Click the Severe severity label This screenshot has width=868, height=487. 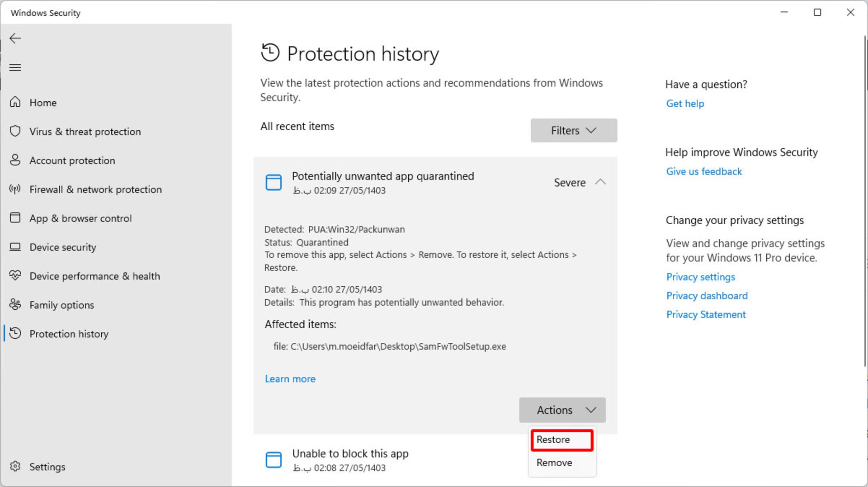tap(570, 182)
